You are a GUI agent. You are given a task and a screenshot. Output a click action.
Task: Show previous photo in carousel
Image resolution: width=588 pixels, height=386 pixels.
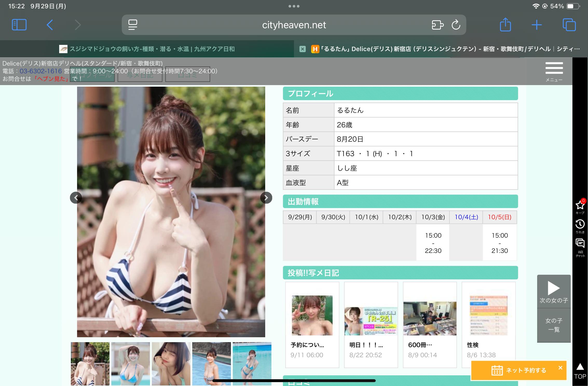[x=76, y=198]
